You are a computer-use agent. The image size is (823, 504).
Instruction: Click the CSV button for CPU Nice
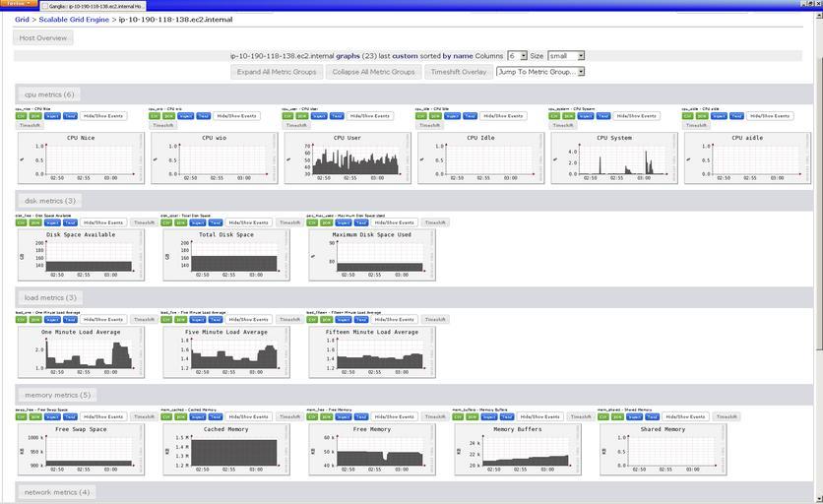coord(21,116)
